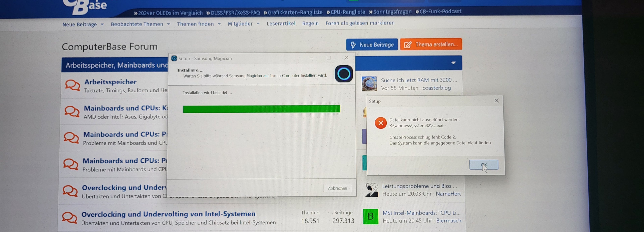Open the Mitglieder menu
The image size is (644, 232).
coord(258,24)
